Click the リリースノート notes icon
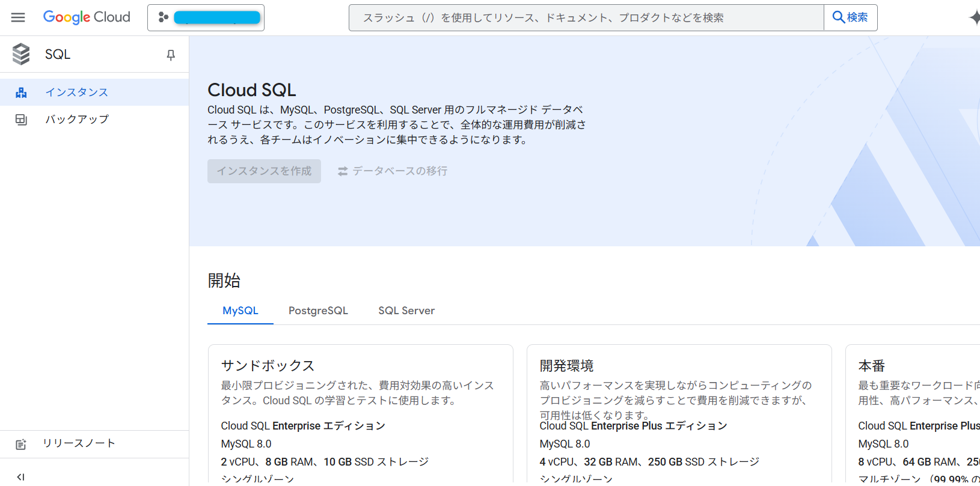Viewport: 980px width, 486px height. (21, 445)
